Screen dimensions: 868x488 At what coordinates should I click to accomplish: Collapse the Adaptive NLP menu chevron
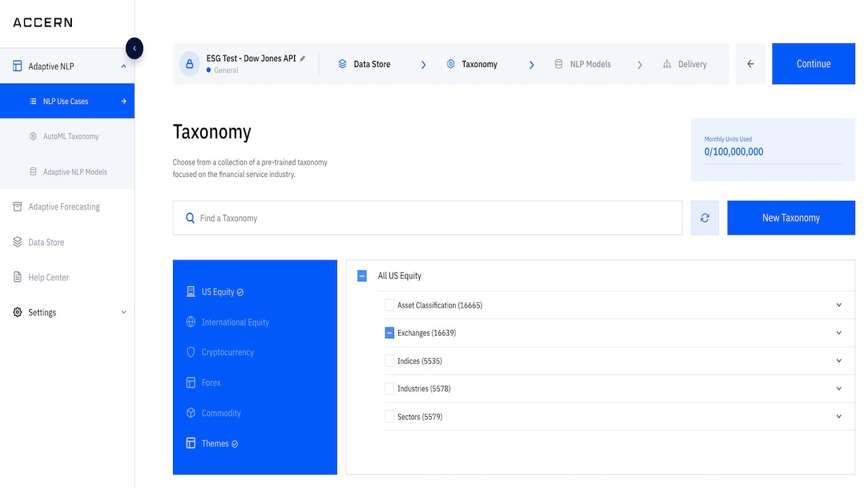(x=123, y=66)
